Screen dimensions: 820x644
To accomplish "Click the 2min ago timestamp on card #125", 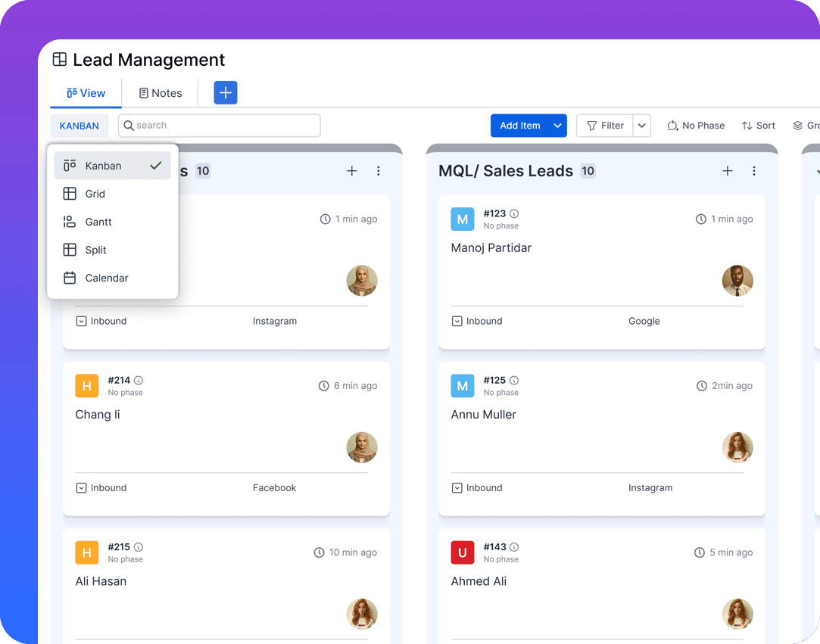I will coord(731,386).
